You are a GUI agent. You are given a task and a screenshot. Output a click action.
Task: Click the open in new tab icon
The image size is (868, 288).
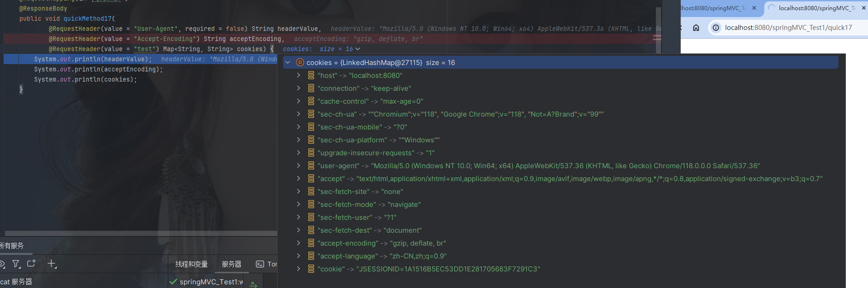[x=31, y=264]
